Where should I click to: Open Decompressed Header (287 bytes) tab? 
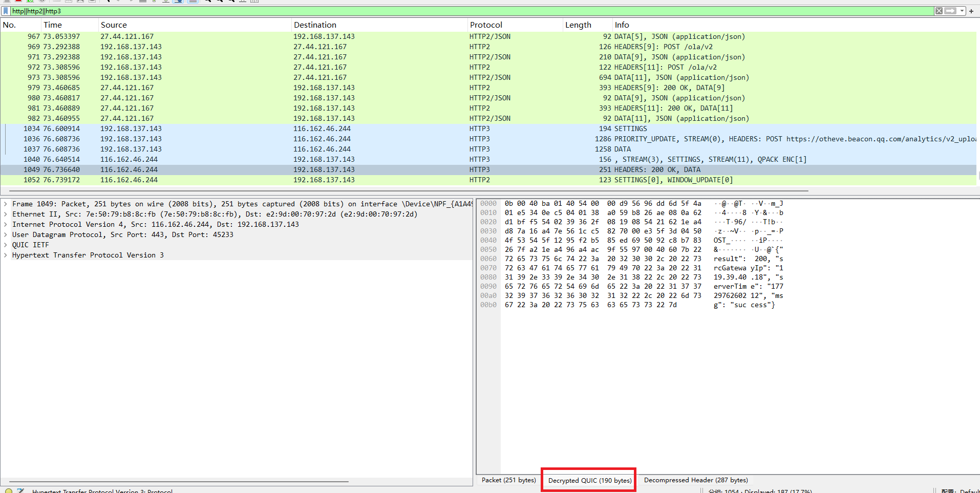pyautogui.click(x=695, y=480)
